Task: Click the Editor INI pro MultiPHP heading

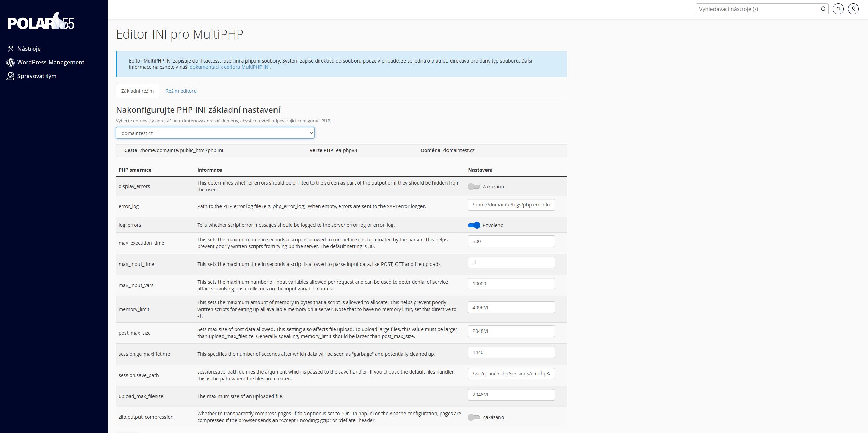Action: [180, 35]
